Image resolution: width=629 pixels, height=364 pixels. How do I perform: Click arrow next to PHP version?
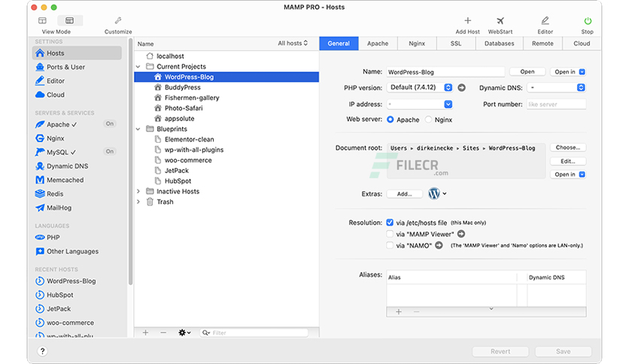coord(462,87)
